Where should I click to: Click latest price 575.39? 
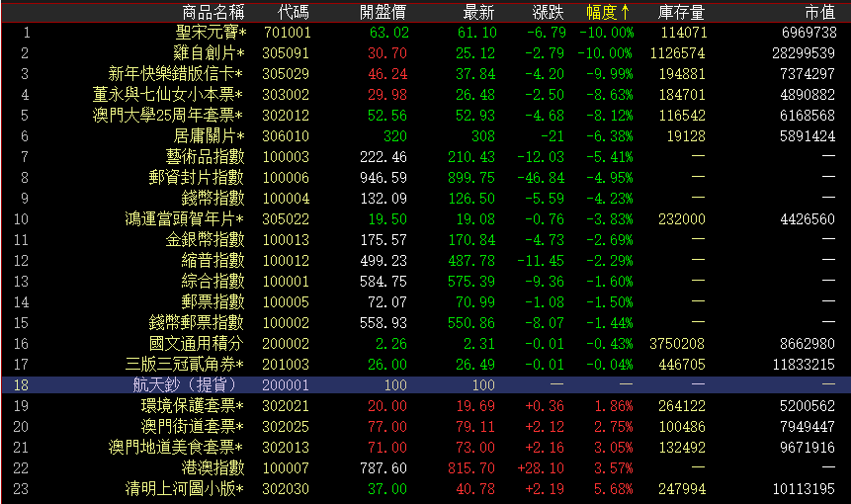pos(471,282)
